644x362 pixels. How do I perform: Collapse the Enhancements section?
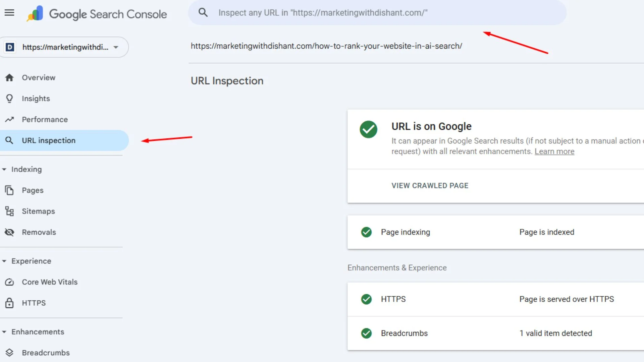(x=4, y=331)
